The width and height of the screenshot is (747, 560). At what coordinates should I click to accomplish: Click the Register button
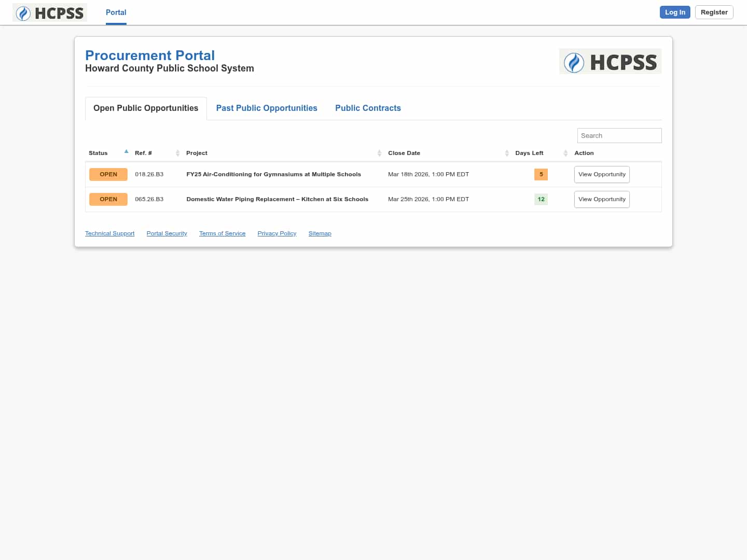[x=714, y=12]
